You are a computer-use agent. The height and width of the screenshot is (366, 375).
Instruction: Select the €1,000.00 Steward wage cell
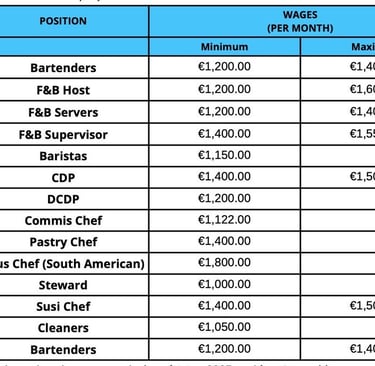225,285
